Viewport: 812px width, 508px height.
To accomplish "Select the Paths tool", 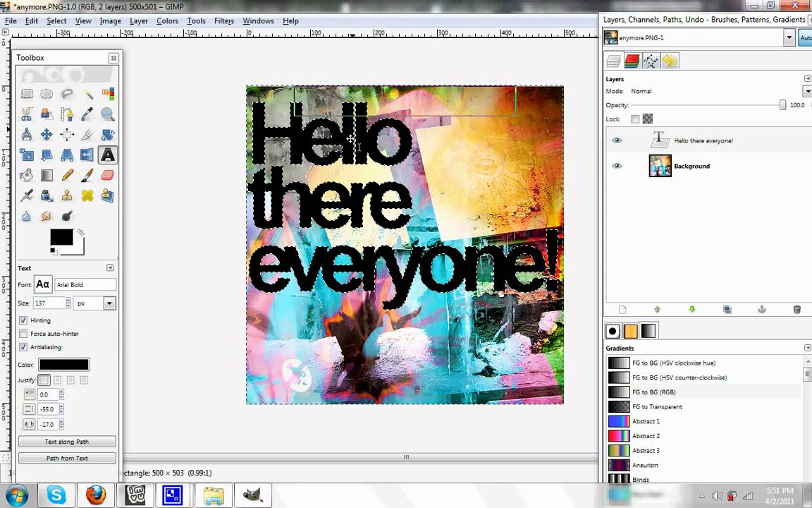I will (67, 114).
